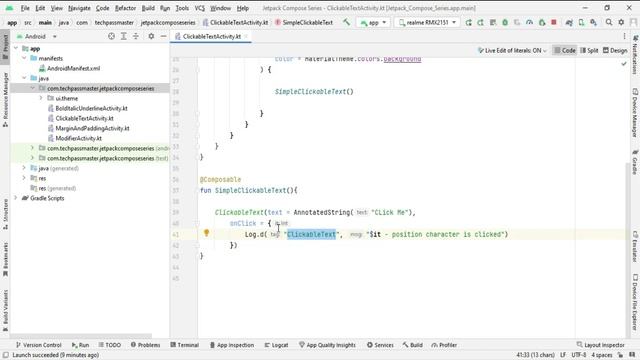This screenshot has width=640, height=360.
Task: Open Project panel options gear
Action: pos(151,36)
